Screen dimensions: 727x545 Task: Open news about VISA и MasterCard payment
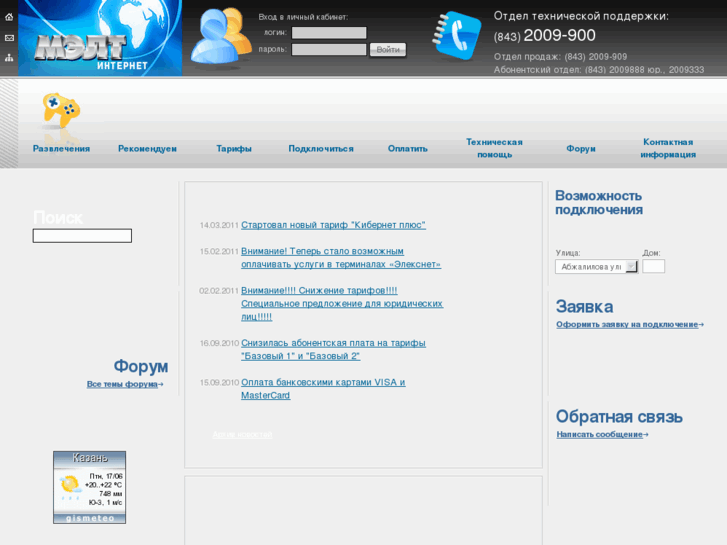click(x=323, y=389)
